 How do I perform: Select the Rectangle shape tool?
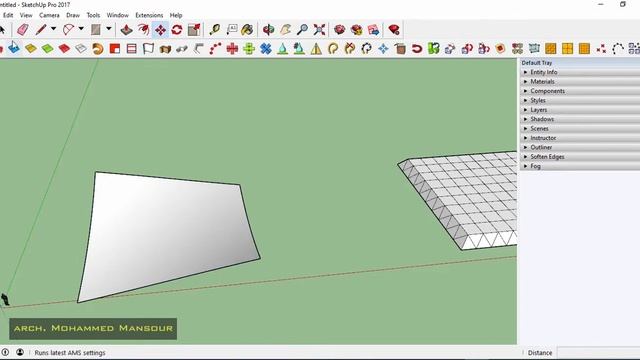click(96, 29)
